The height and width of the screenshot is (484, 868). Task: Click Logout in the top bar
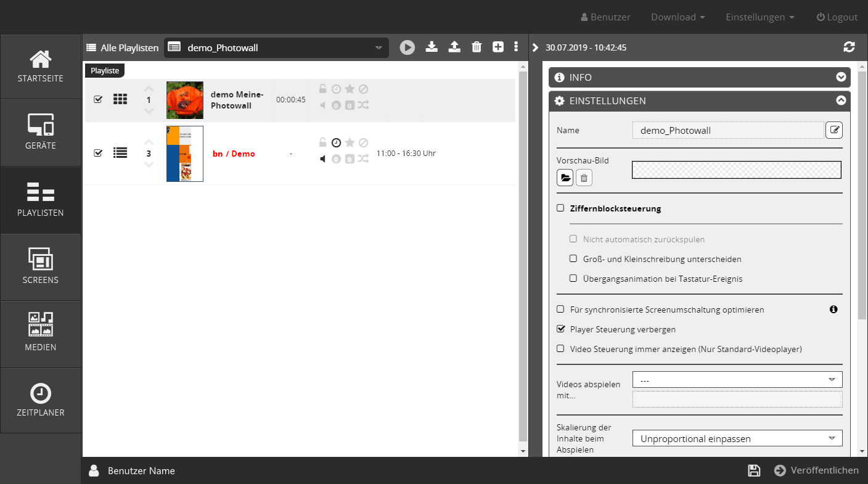pos(837,17)
